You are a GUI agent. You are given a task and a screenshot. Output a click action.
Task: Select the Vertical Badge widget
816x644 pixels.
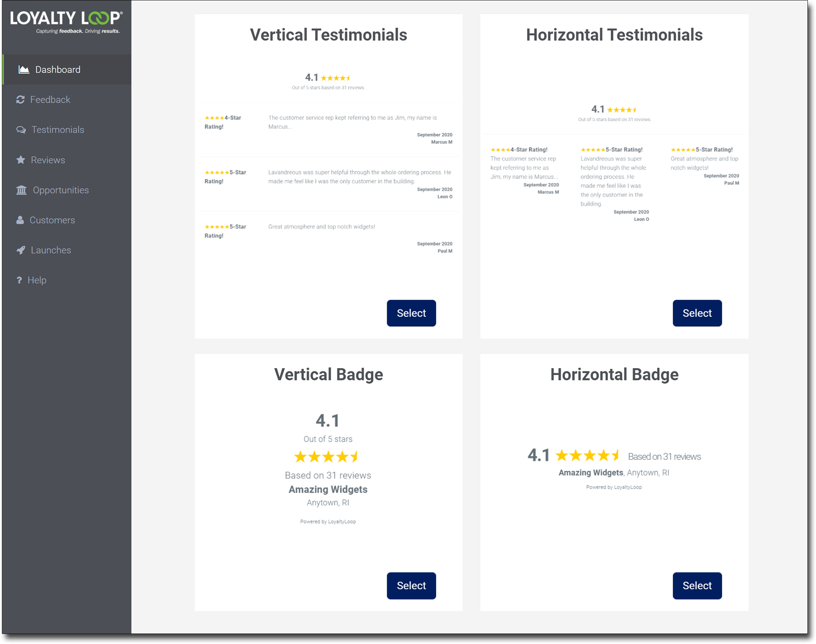[411, 586]
